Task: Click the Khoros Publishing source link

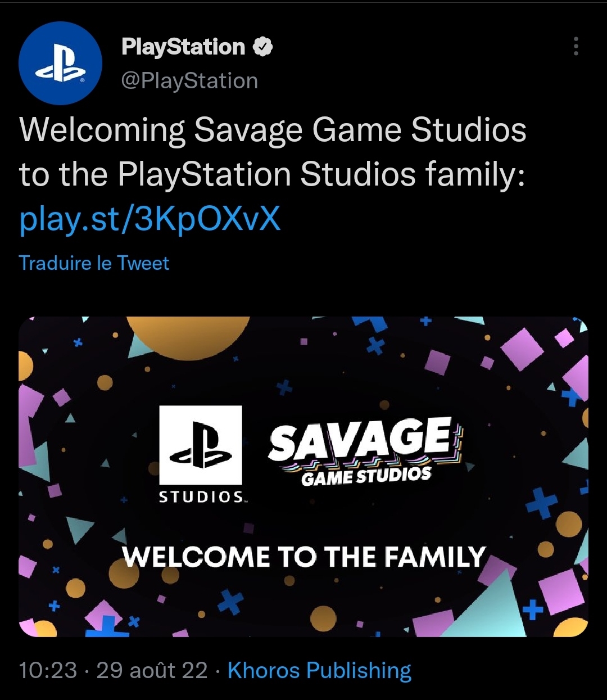Action: click(319, 670)
